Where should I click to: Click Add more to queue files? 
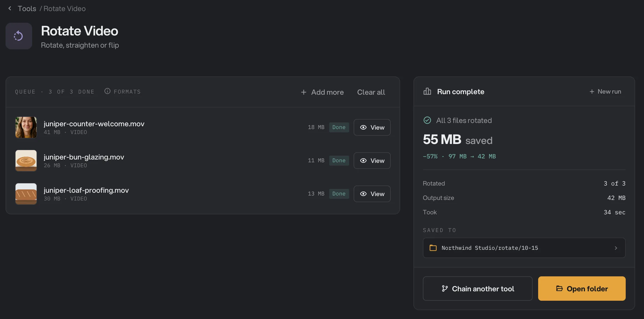click(322, 92)
